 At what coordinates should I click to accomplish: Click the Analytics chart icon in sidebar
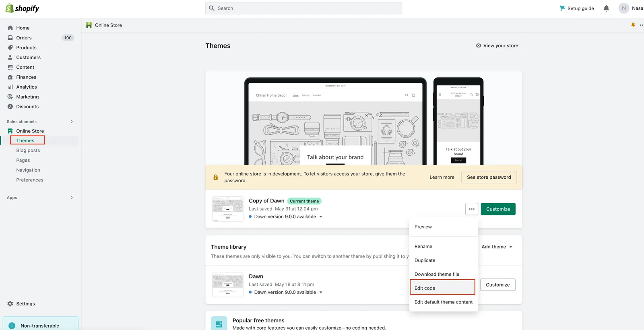point(10,87)
